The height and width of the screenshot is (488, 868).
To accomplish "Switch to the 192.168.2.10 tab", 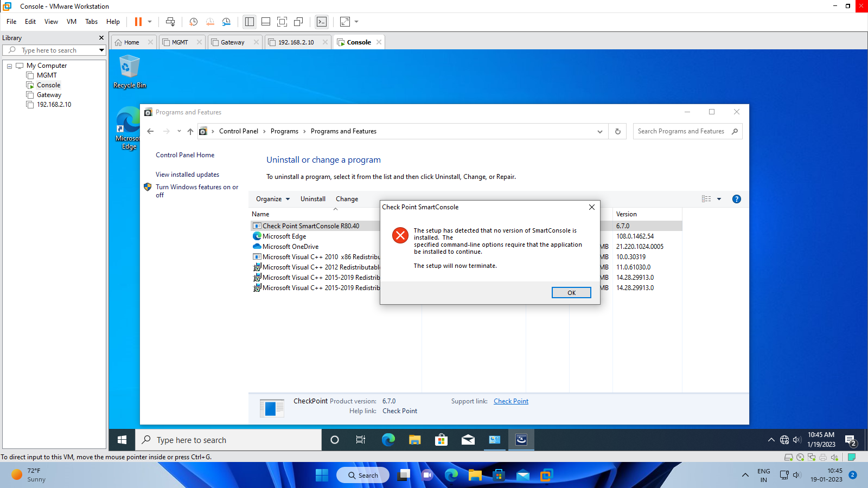I will pos(296,42).
